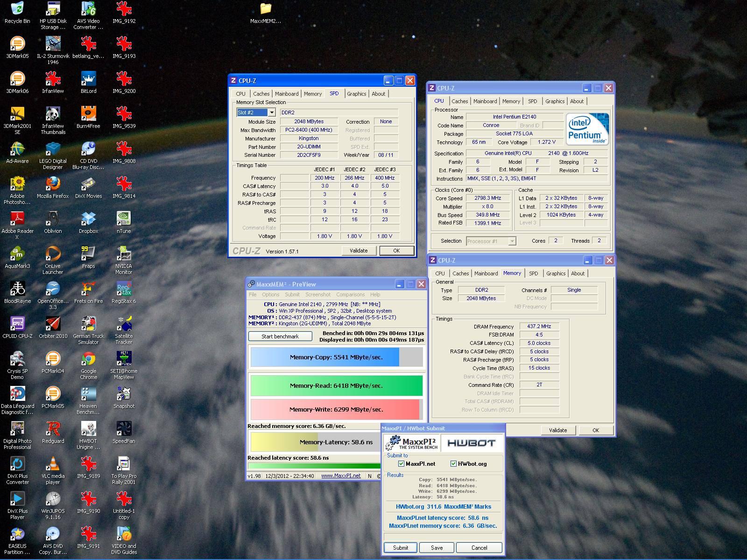Viewport: 747px width, 560px height.
Task: Click the Memory-Copy result bar
Action: pos(336,357)
